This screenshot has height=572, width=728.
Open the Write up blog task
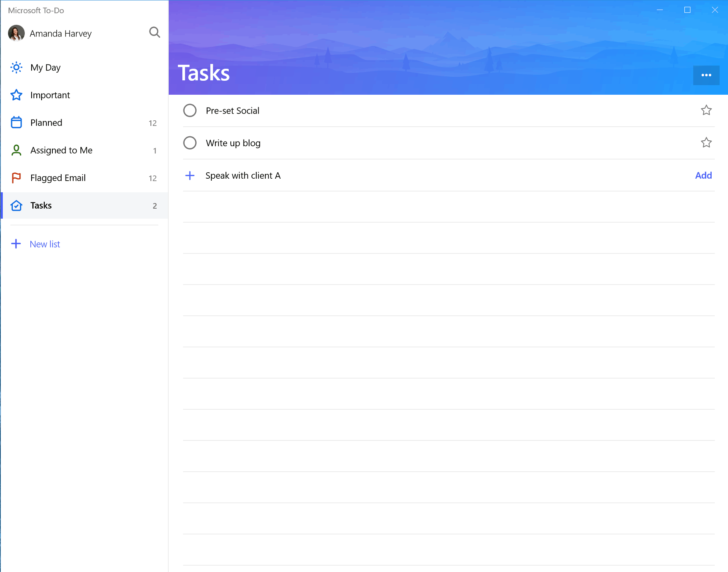(x=449, y=143)
